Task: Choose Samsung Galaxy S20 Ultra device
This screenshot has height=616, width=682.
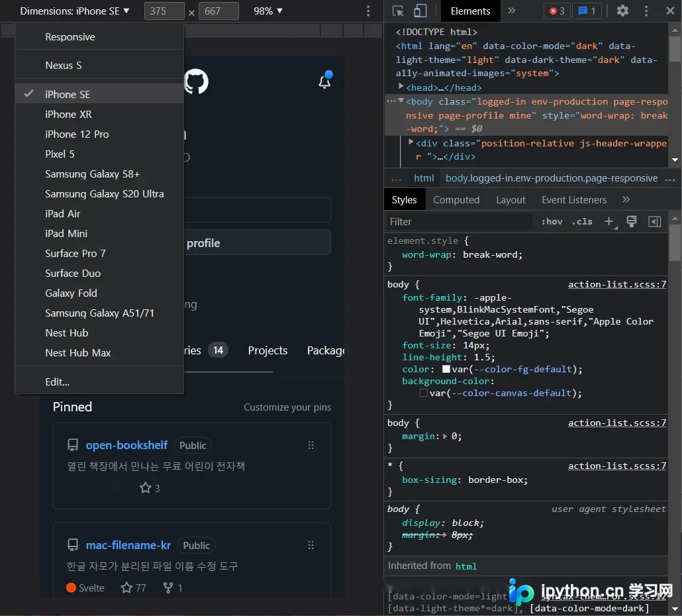Action: (x=99, y=193)
